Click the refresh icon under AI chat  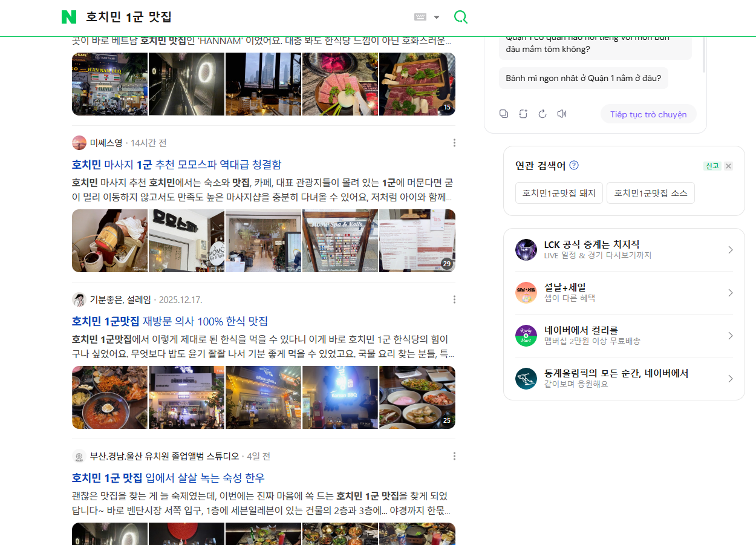click(543, 114)
